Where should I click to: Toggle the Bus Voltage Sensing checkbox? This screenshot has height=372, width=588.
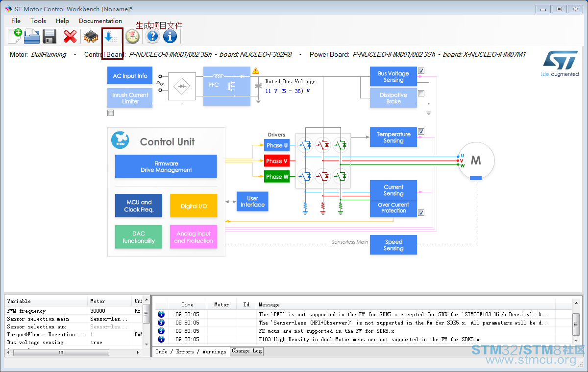pos(421,71)
